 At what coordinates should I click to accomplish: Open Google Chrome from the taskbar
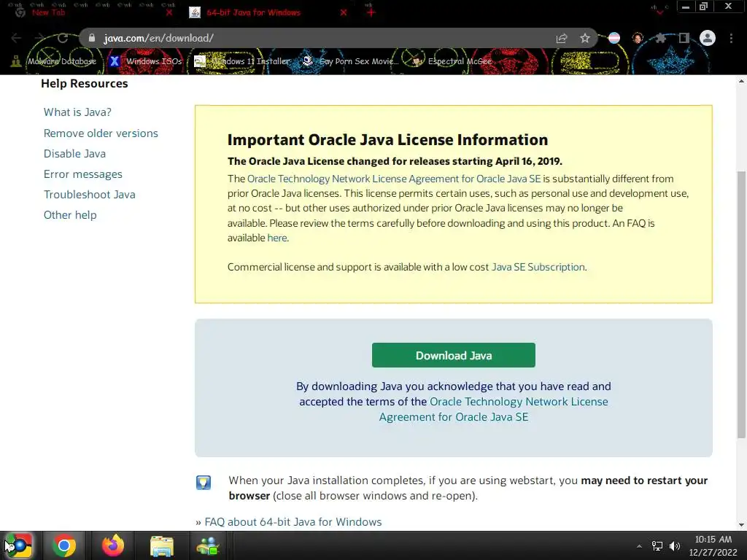[x=64, y=545]
